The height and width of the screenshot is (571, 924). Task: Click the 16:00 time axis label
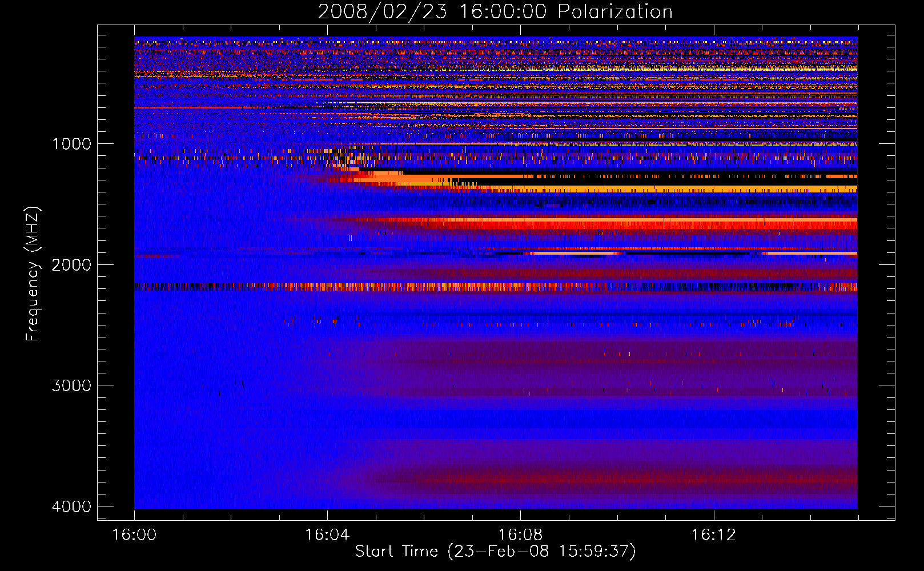coord(134,535)
